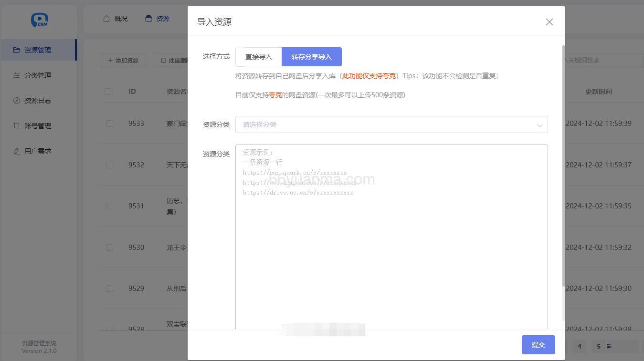This screenshot has height=361, width=644.
Task: Select page 4 in pagination
Action: coord(579,346)
